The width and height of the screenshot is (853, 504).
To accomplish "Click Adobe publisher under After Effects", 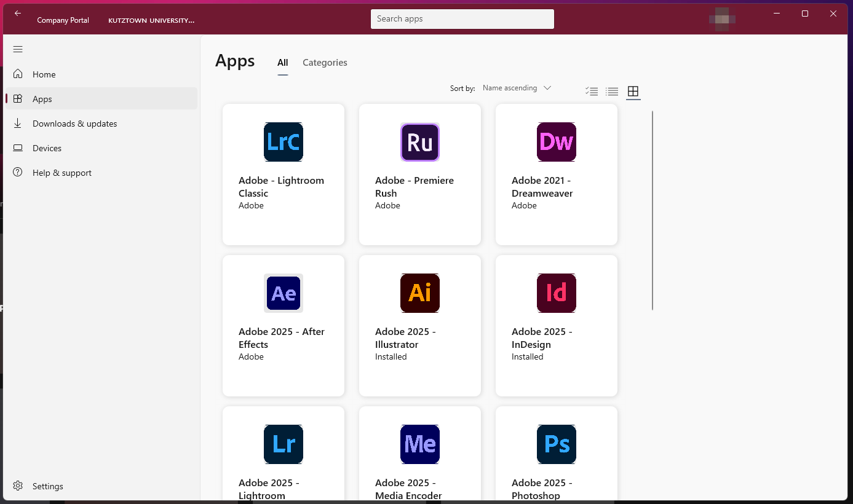I will (x=251, y=356).
